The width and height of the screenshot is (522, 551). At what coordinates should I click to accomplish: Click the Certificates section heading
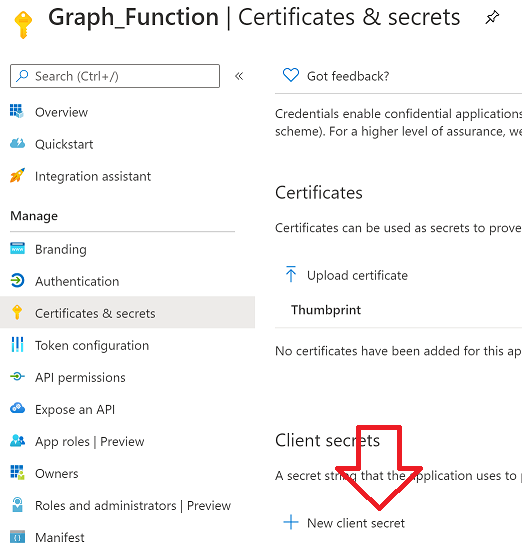click(x=318, y=193)
